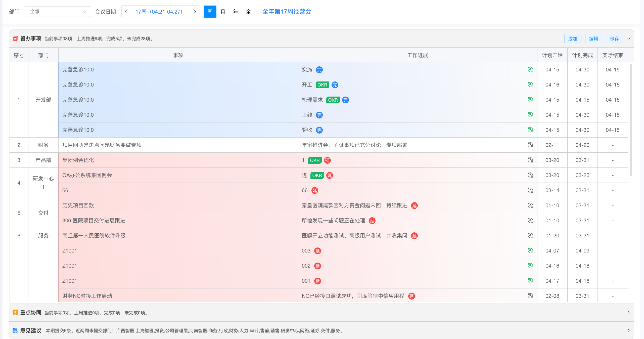Click history icon in Z1001 003 row
The width and height of the screenshot is (644, 339).
point(530,251)
